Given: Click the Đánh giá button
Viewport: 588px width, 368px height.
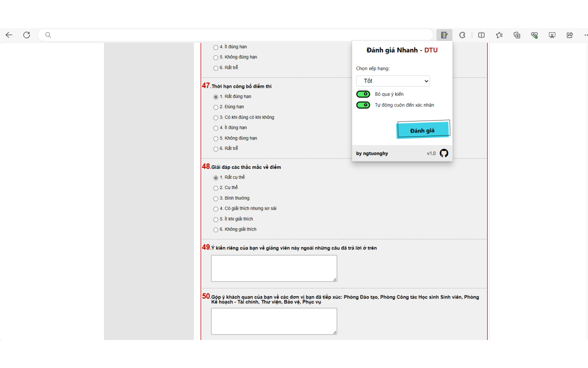Looking at the screenshot, I should click(423, 130).
